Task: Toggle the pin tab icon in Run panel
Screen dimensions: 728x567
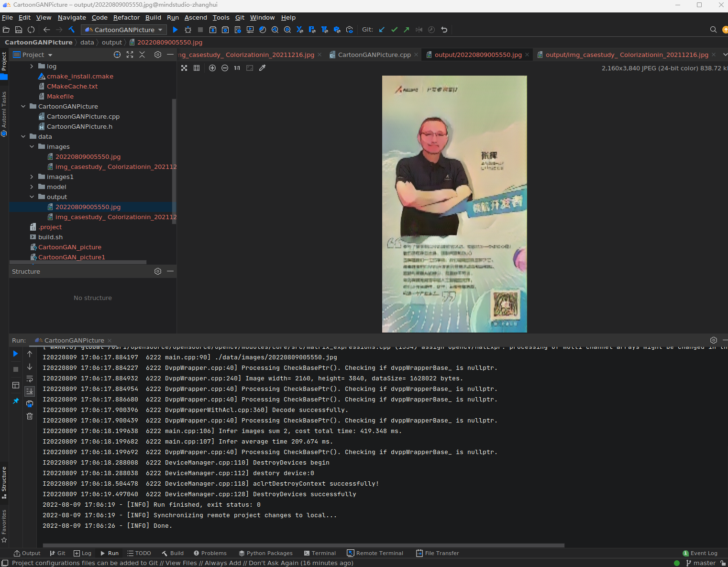Action: tap(16, 400)
